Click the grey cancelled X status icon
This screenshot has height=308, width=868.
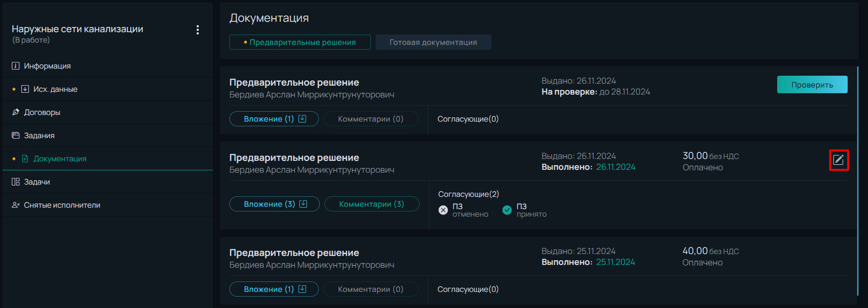click(443, 210)
